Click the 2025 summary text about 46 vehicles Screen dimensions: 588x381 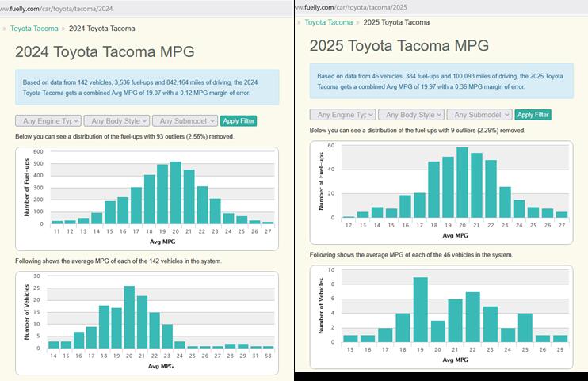(x=440, y=82)
